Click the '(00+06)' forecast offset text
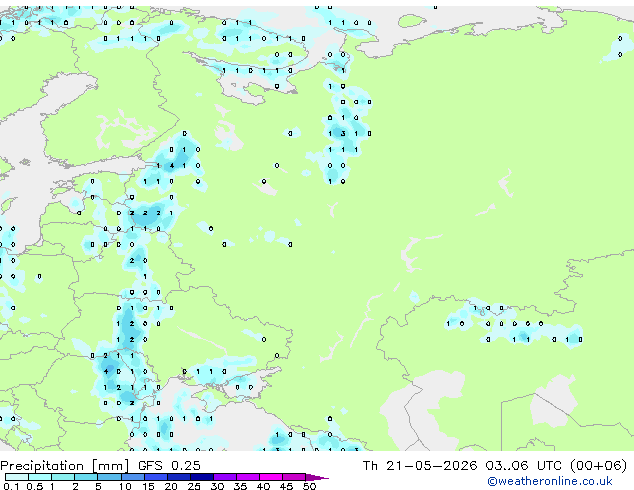Image resolution: width=634 pixels, height=490 pixels. click(598, 466)
